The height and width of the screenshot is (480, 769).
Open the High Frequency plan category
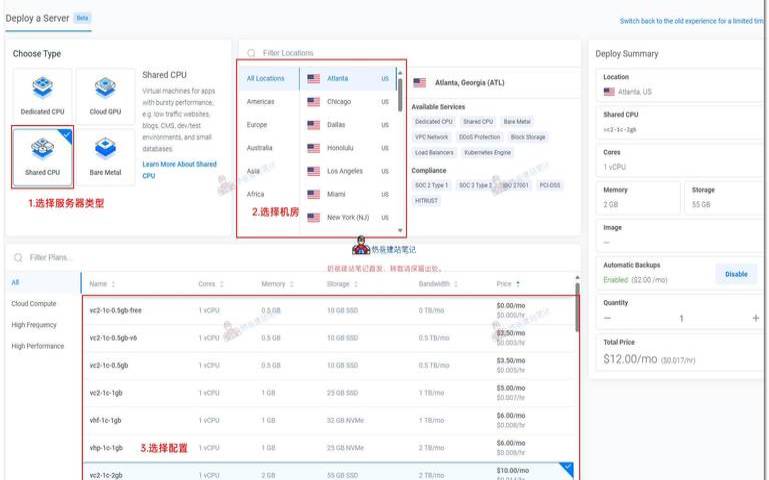pos(34,325)
